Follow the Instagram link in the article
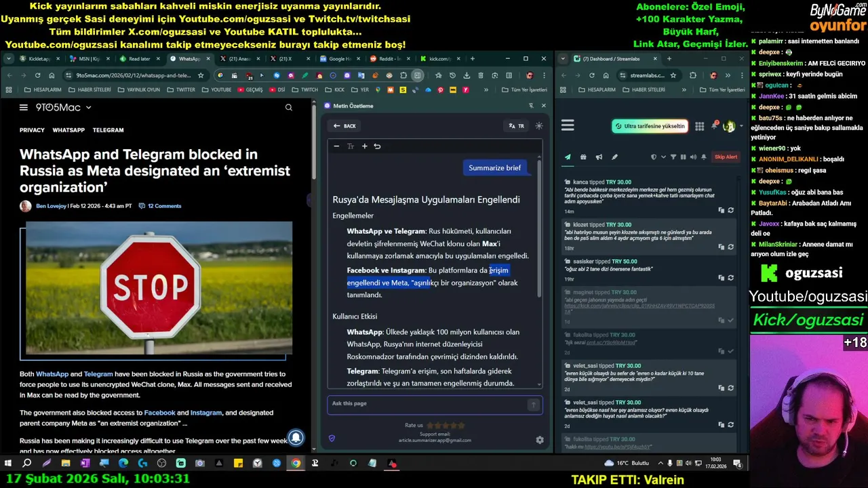868x488 pixels. pos(206,413)
